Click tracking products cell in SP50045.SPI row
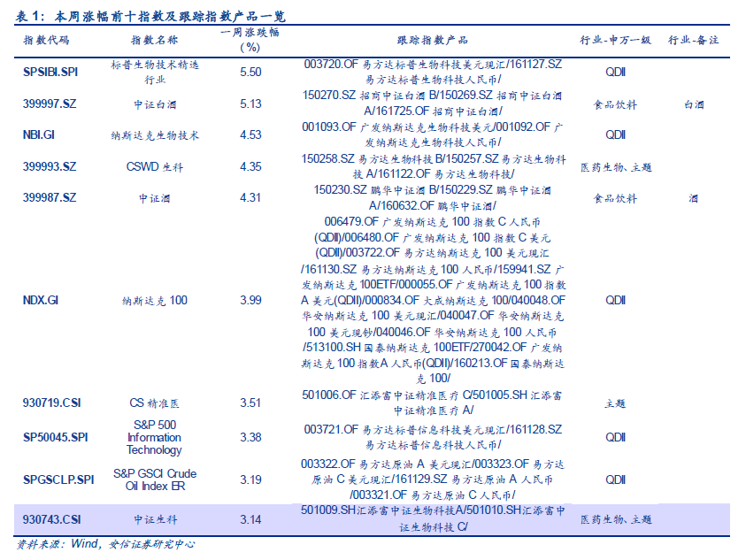Screen dimensions: 746x560 [433, 437]
